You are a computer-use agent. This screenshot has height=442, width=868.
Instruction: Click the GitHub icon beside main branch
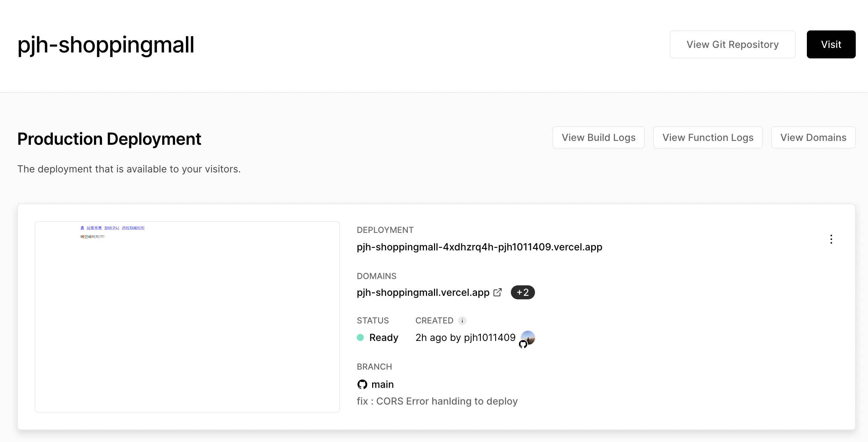(x=362, y=384)
